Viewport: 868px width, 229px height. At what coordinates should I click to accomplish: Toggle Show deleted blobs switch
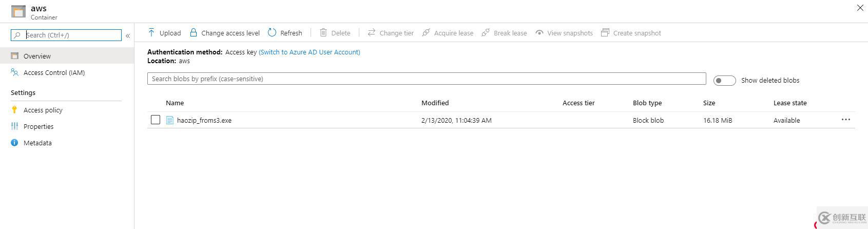click(x=724, y=81)
